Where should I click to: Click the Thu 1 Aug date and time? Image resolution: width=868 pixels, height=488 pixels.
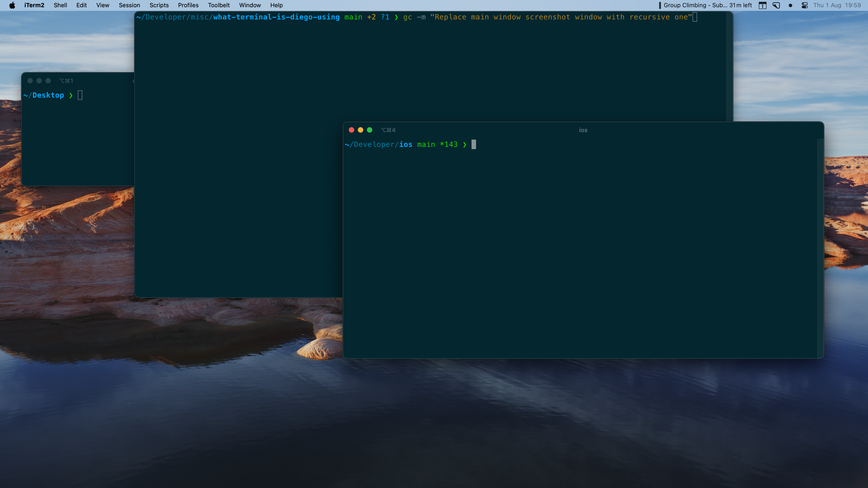point(837,5)
